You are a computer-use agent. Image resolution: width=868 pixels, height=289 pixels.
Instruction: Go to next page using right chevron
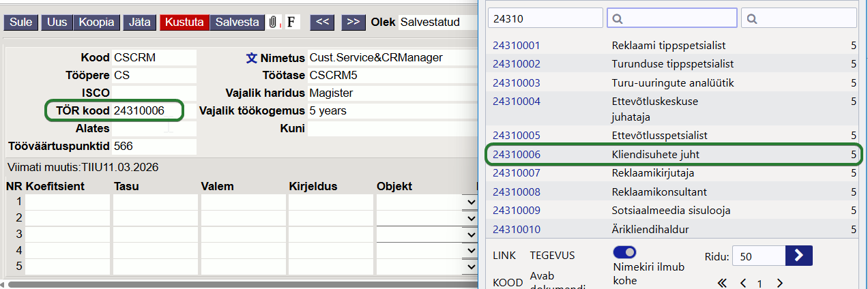[x=779, y=283]
